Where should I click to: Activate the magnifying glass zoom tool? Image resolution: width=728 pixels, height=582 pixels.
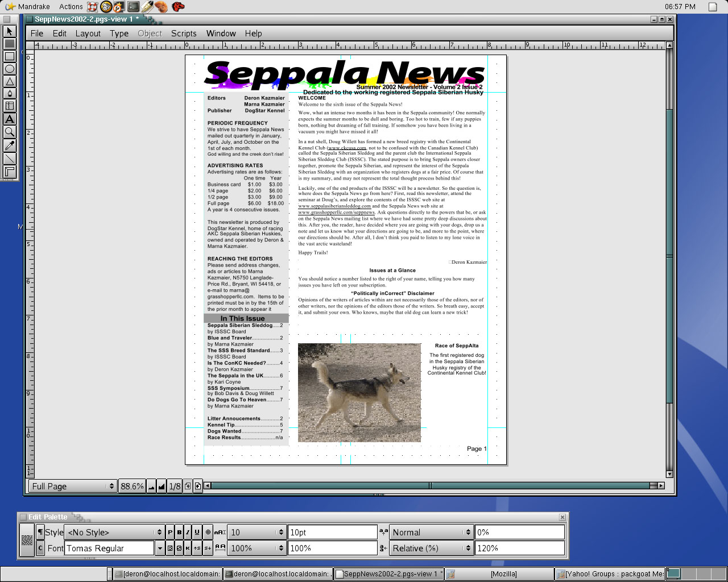[10, 132]
